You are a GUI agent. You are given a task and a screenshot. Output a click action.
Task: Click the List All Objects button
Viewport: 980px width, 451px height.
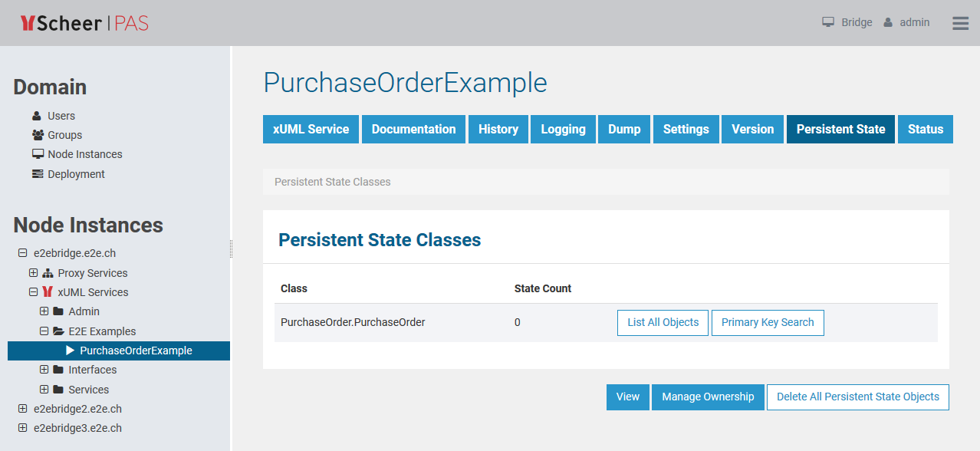[x=663, y=322]
